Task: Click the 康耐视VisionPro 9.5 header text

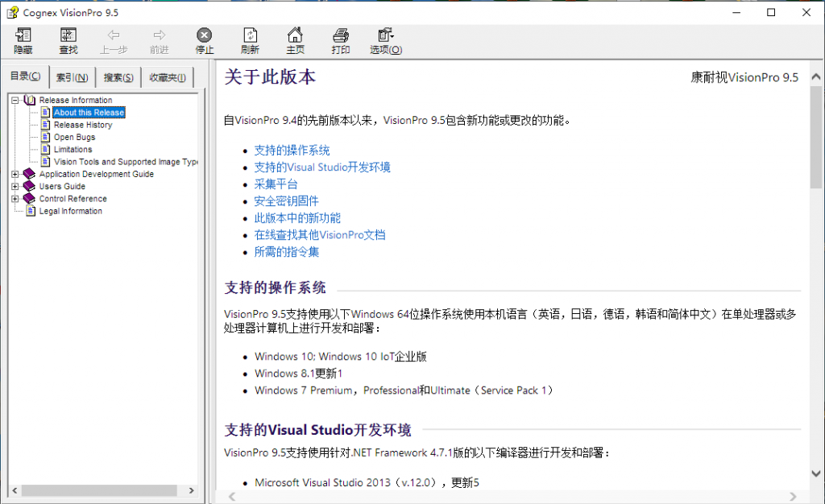Action: coord(744,77)
